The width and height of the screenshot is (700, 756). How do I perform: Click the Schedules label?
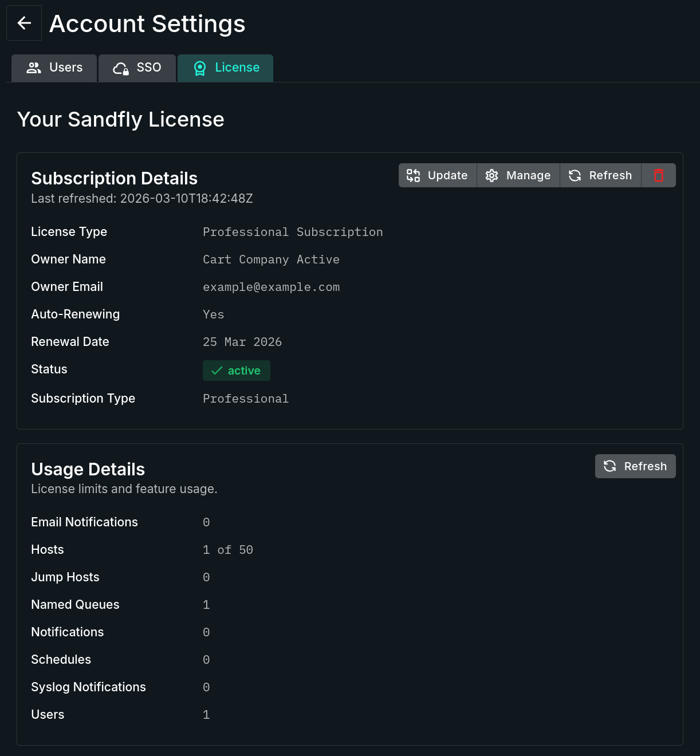(61, 660)
